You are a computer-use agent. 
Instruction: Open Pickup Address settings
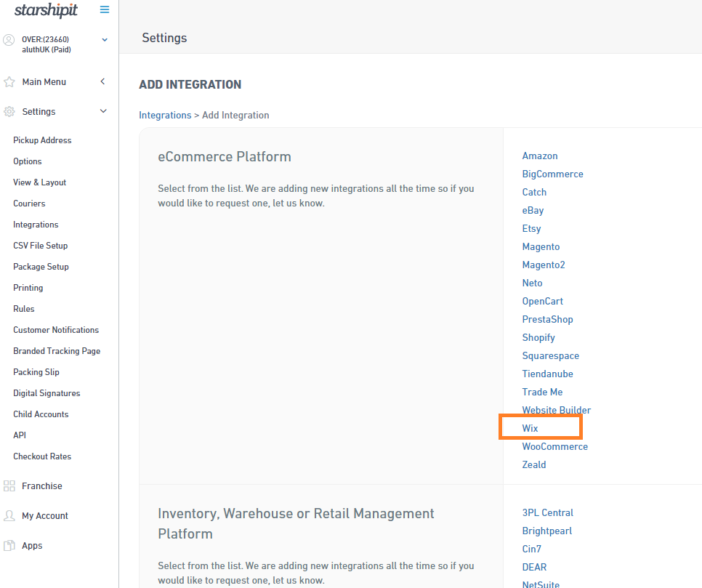(x=42, y=140)
